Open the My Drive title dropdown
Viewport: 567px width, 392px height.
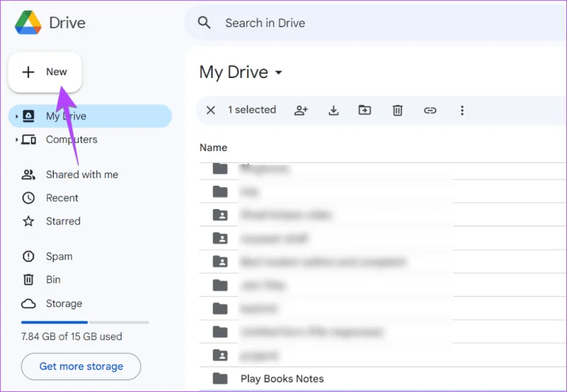(279, 72)
